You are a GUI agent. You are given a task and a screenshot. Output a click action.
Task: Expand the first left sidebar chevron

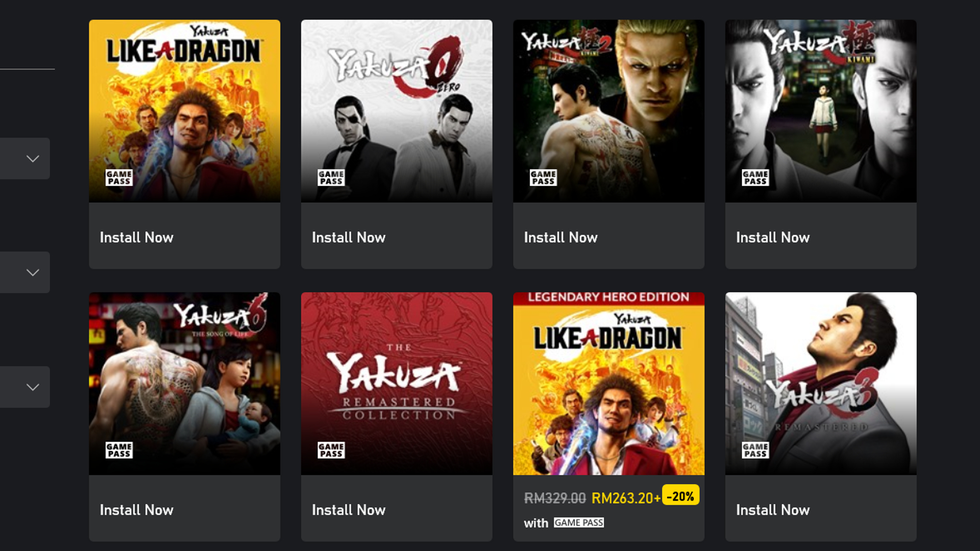point(32,158)
